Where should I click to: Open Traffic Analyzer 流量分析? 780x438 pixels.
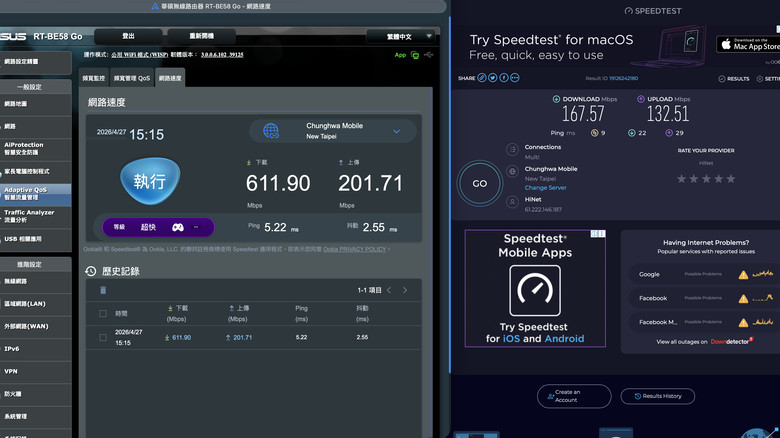point(35,216)
